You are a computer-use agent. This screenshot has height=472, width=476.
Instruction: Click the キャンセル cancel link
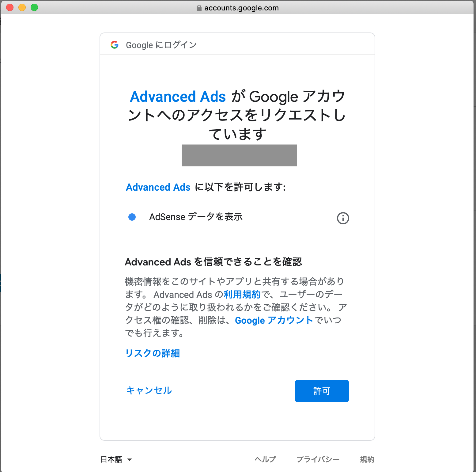pyautogui.click(x=149, y=390)
